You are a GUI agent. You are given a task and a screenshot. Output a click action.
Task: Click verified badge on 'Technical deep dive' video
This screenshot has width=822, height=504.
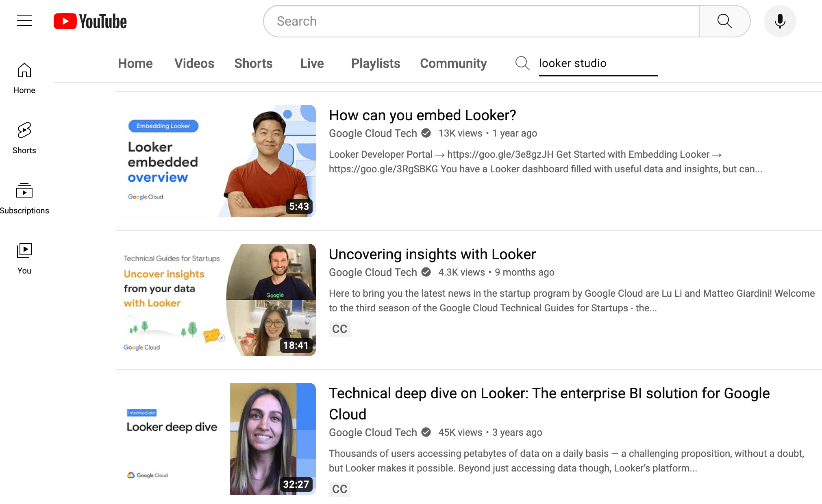tap(426, 432)
